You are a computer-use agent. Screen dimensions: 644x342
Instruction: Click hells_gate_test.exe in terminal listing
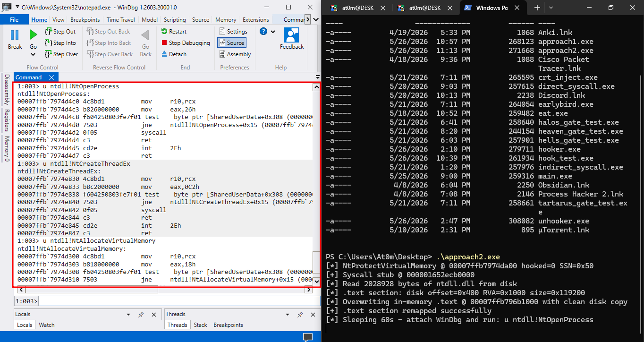(578, 140)
